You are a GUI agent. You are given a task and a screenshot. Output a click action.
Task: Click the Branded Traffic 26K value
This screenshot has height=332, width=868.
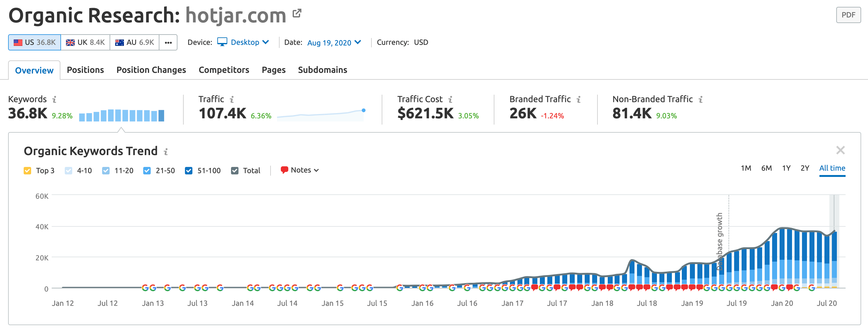[x=523, y=114]
